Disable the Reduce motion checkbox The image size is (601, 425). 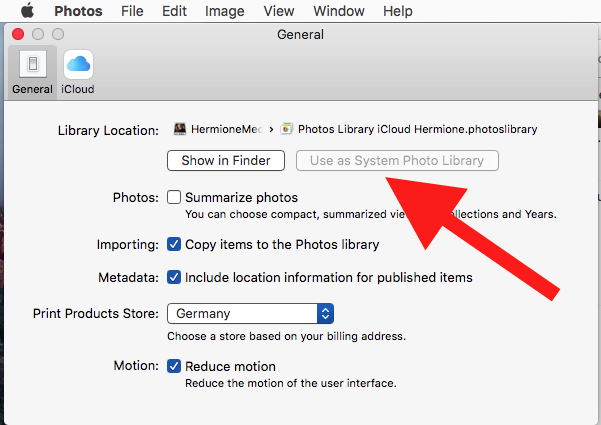[174, 366]
